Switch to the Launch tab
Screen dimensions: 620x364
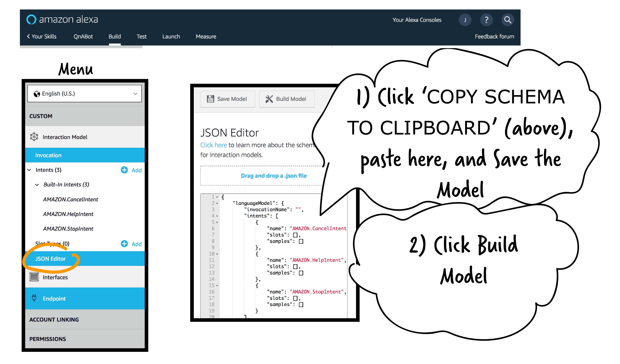tap(171, 36)
